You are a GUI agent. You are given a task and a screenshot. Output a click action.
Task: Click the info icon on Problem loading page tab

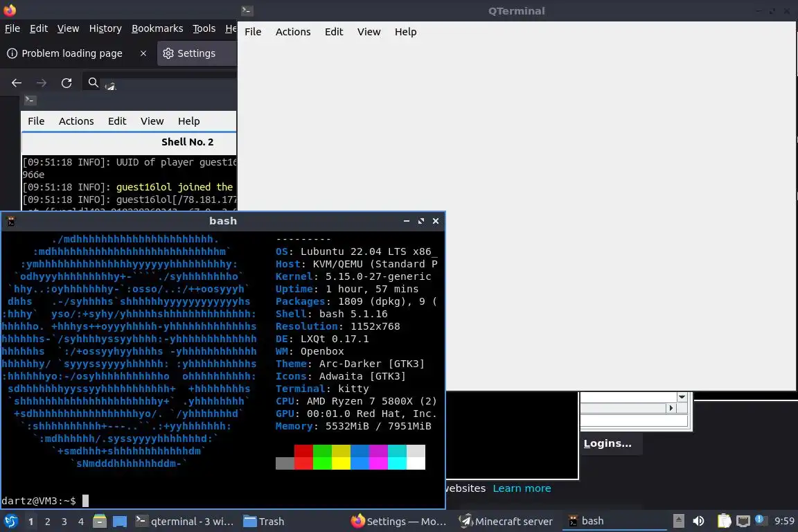coord(12,53)
